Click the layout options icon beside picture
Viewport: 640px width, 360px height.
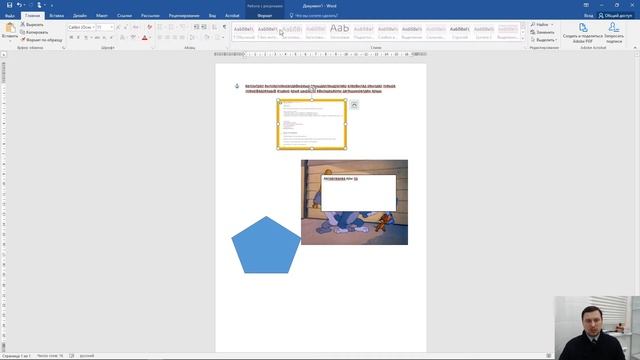[x=354, y=105]
